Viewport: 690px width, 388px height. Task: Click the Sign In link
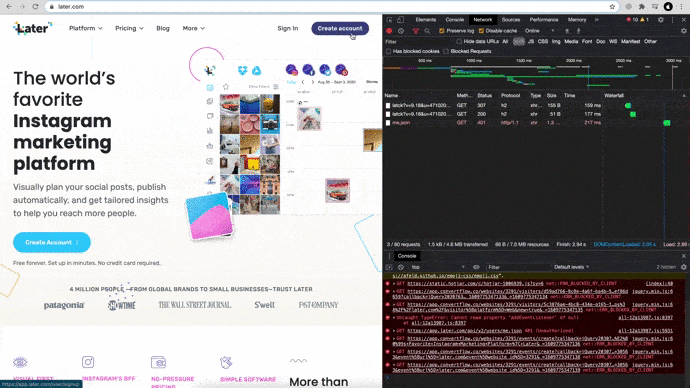point(288,28)
